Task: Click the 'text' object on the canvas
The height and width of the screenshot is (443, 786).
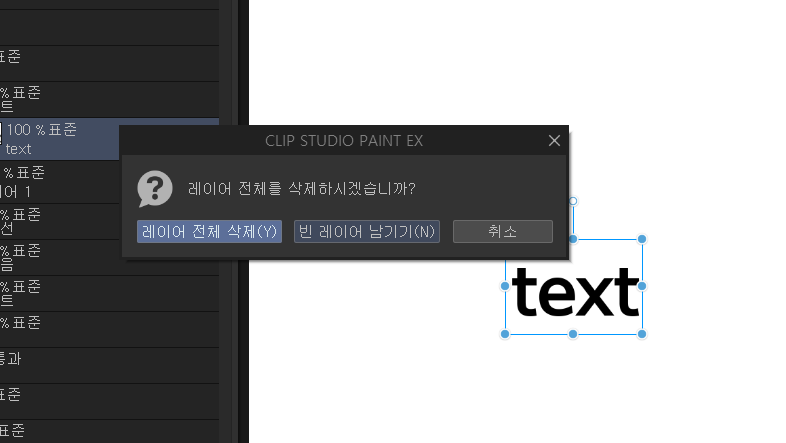Action: click(x=575, y=292)
